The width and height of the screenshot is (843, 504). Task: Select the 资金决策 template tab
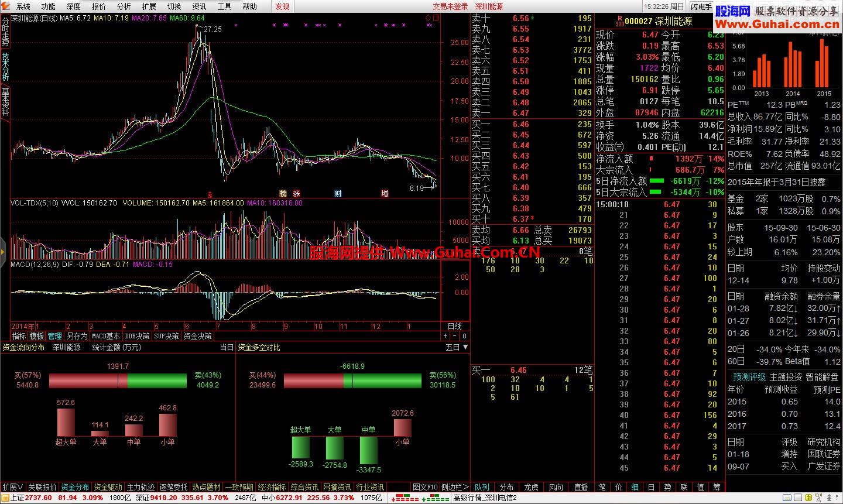(x=197, y=336)
